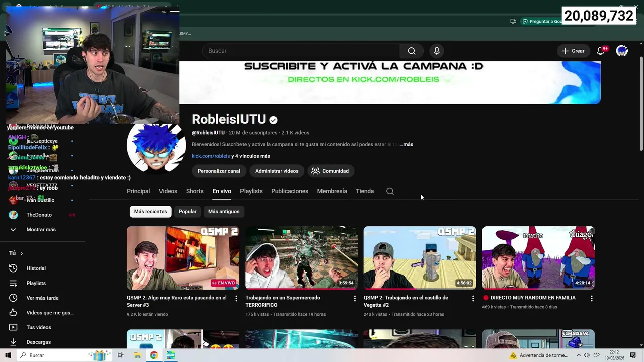Click title 'QSMP 2: Trabajando en el castillo'
The height and width of the screenshot is (362, 644).
click(406, 301)
